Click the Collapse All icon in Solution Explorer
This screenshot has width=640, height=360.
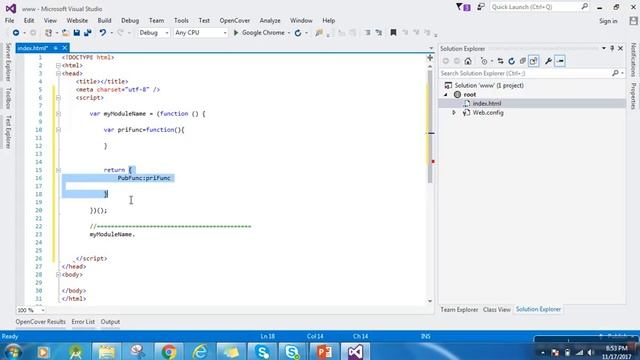tap(522, 61)
